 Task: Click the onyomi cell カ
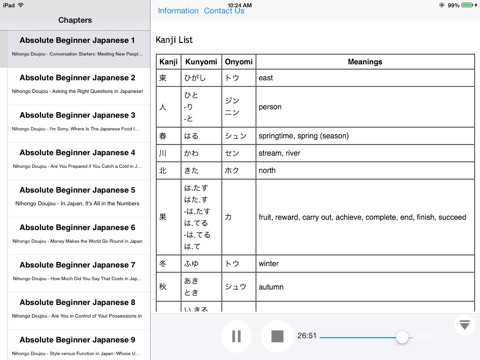[239, 217]
